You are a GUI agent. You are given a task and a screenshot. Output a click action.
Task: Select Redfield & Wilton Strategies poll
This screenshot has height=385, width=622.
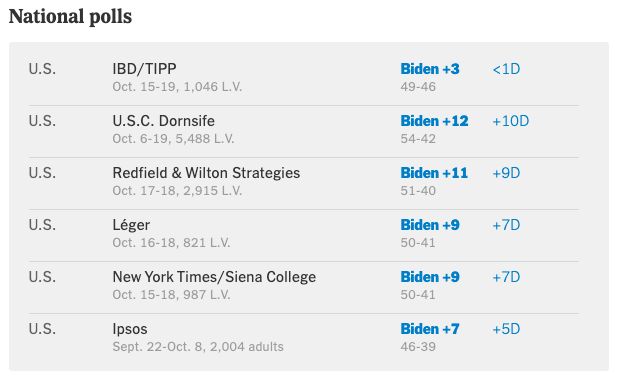click(206, 173)
